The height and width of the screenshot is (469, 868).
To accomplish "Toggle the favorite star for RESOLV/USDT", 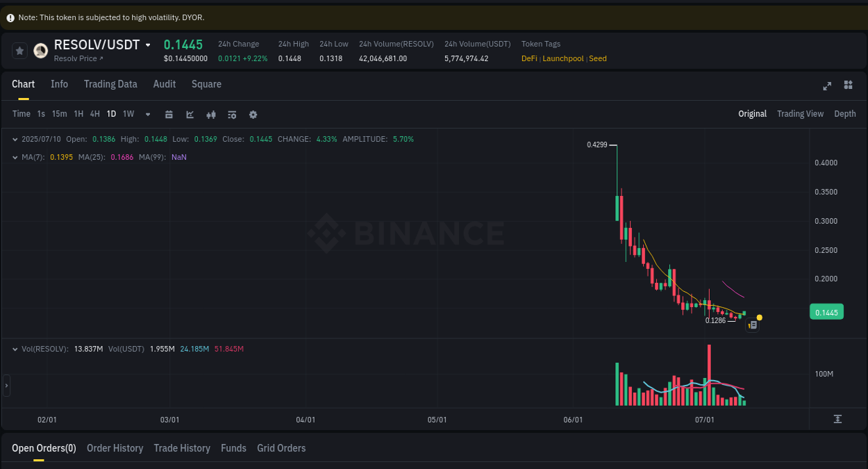I will (19, 50).
